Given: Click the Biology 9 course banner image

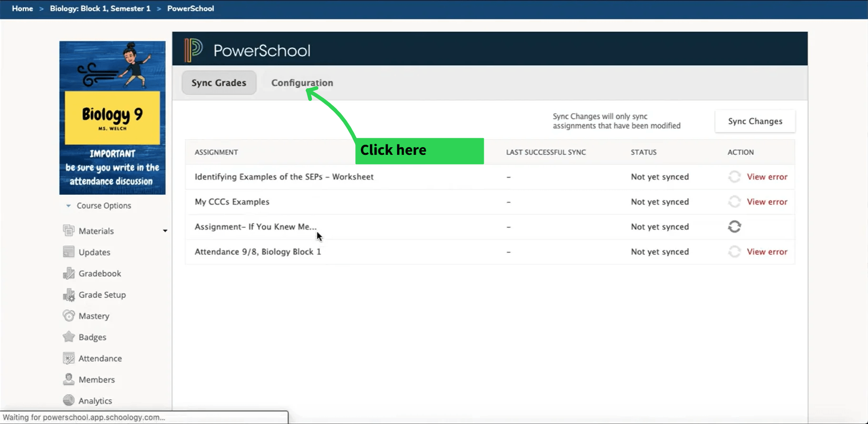Looking at the screenshot, I should tap(112, 118).
